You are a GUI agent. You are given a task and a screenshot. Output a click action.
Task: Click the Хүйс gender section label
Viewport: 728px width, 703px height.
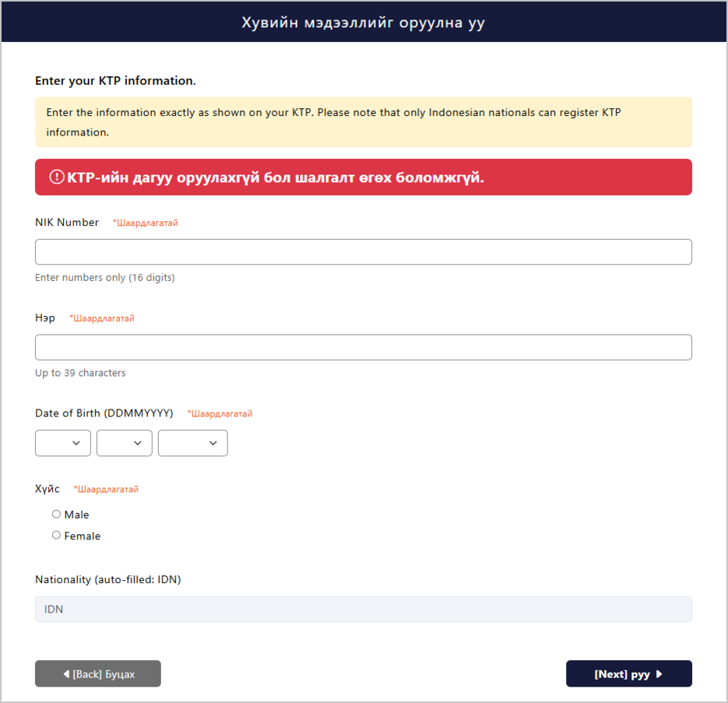(47, 489)
